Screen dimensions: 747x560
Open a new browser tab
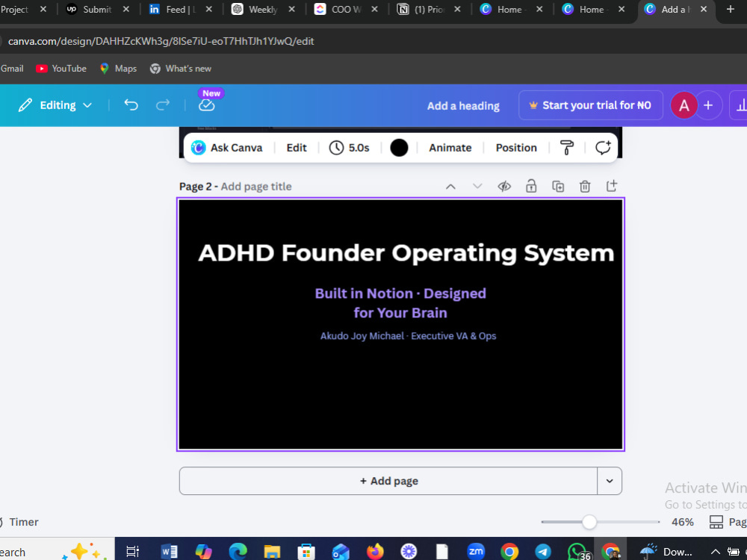coord(731,9)
